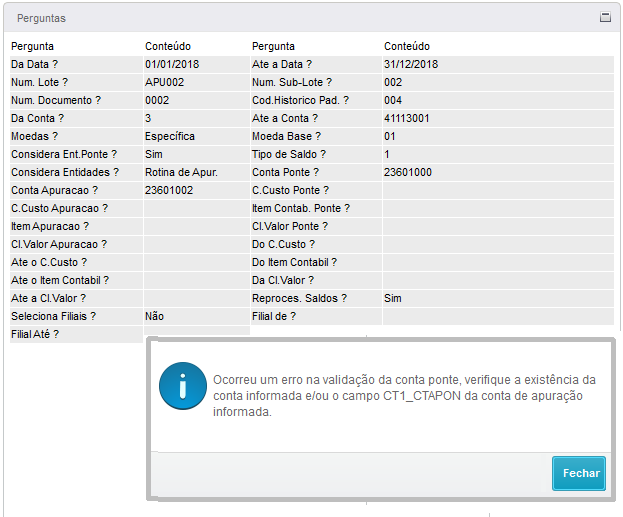Select the Da Conta value 3
This screenshot has width=623, height=517.
tap(148, 118)
